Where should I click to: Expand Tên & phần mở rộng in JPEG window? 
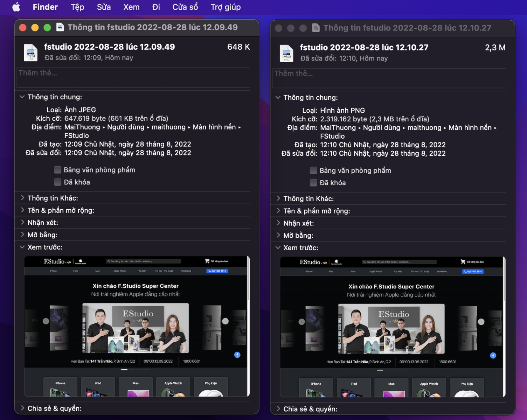point(22,210)
